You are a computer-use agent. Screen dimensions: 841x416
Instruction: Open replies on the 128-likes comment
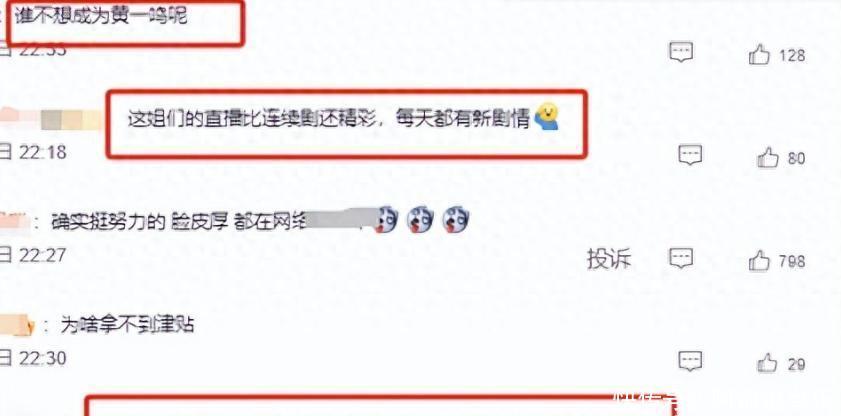pos(681,53)
